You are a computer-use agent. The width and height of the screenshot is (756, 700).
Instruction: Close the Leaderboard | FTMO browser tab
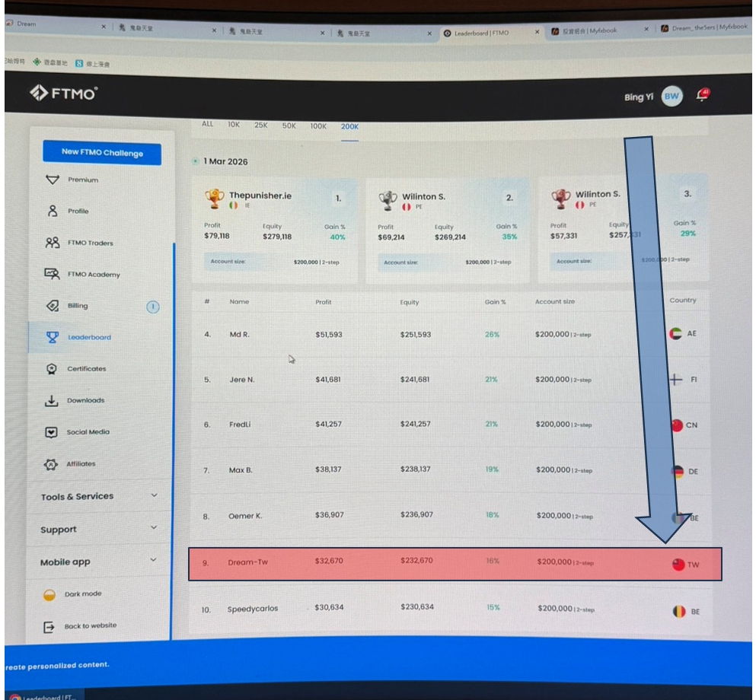537,32
